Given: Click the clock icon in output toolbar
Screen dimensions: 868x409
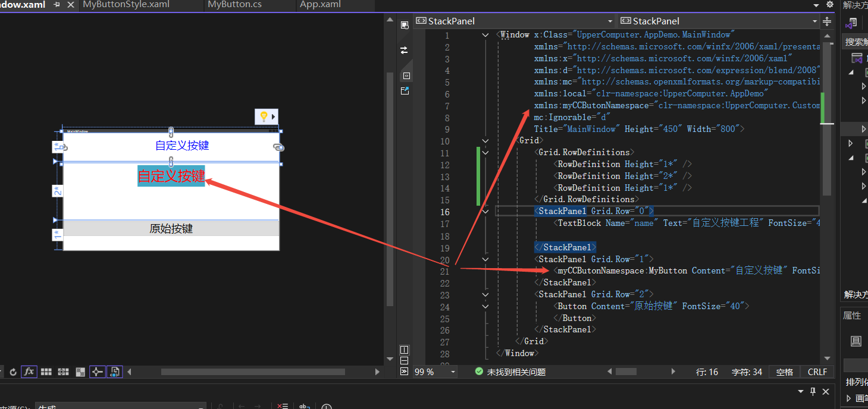Looking at the screenshot, I should [x=327, y=407].
